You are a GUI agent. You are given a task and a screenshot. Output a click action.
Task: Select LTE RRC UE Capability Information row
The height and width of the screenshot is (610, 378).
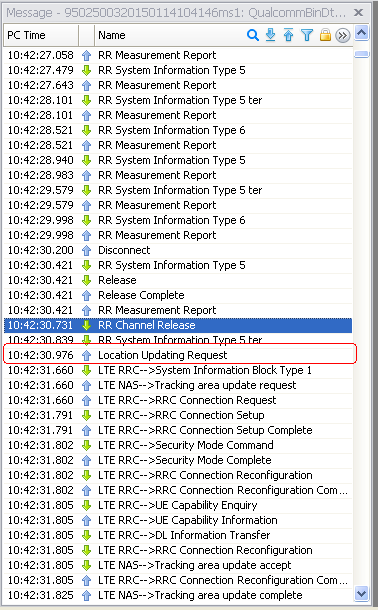pos(178,520)
